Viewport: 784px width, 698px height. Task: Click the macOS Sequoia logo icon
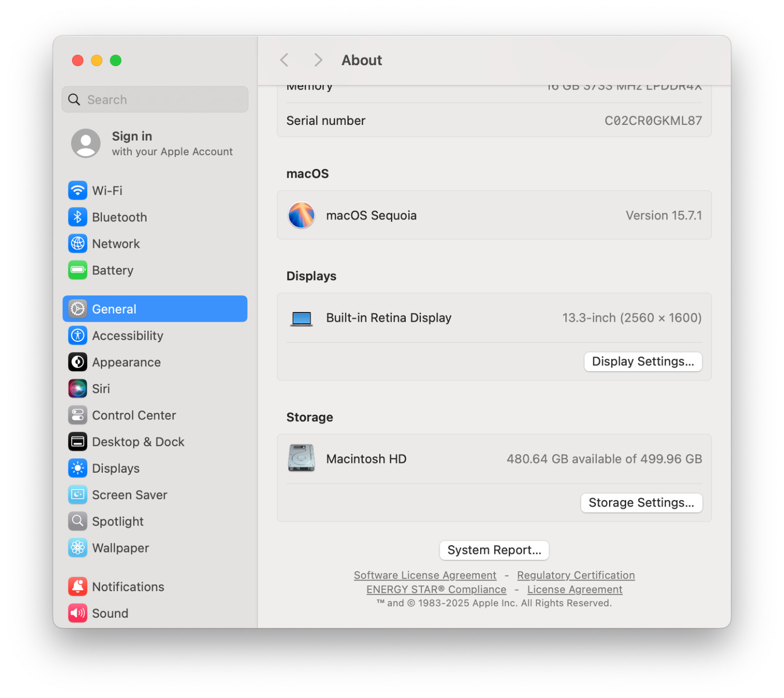point(301,215)
